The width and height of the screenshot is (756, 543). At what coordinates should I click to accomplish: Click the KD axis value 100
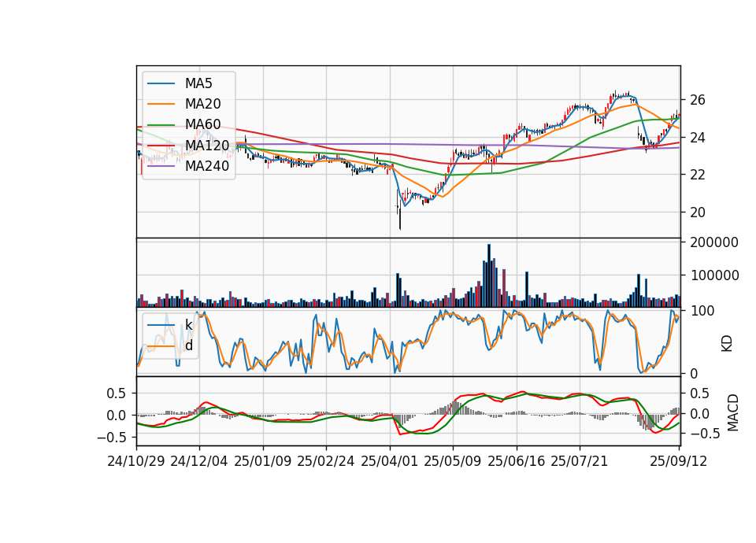click(x=703, y=312)
